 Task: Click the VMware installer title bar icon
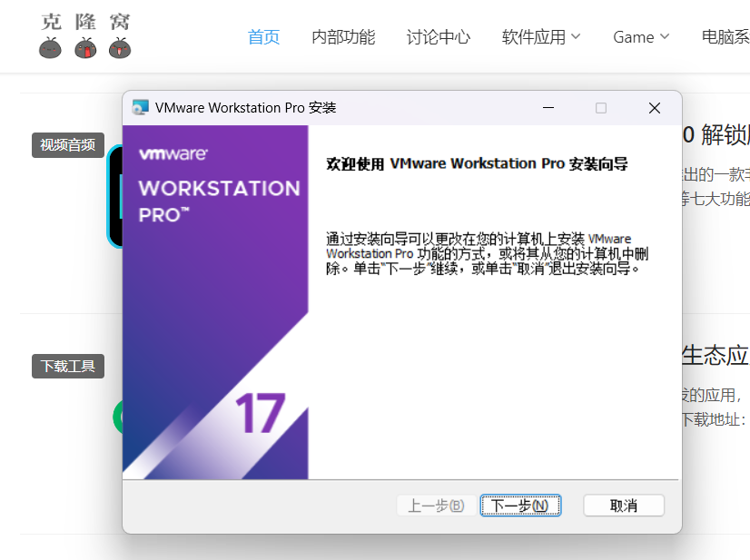pyautogui.click(x=140, y=108)
